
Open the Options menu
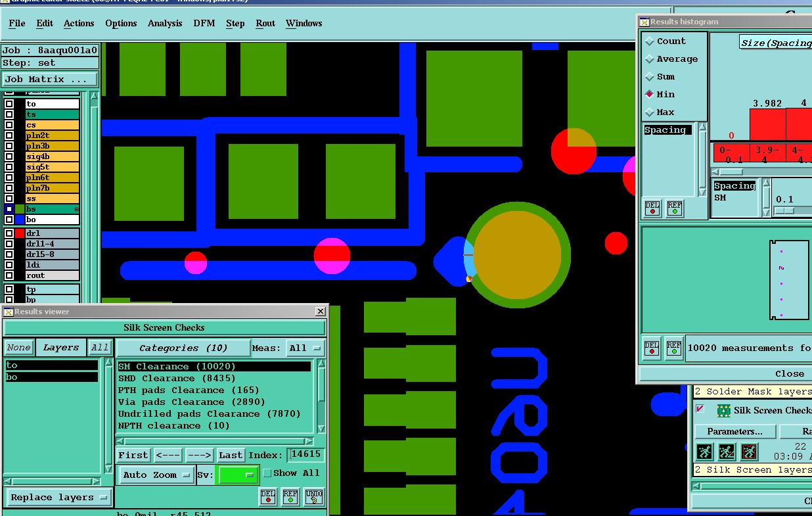pyautogui.click(x=121, y=23)
